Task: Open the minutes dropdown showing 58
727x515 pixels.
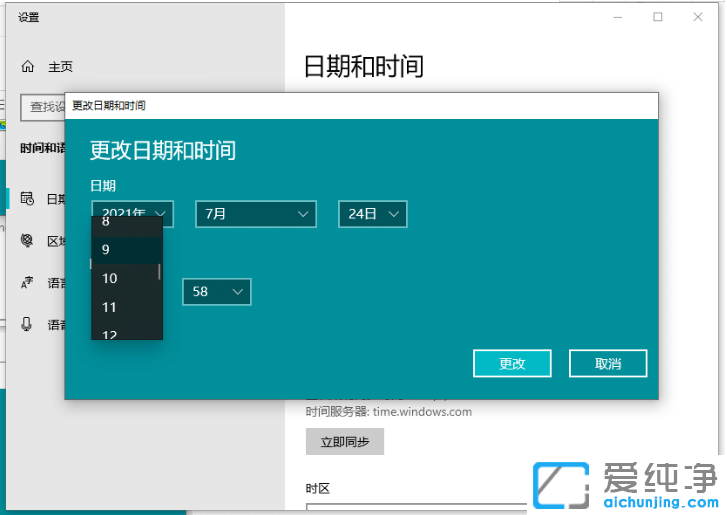Action: 216,292
